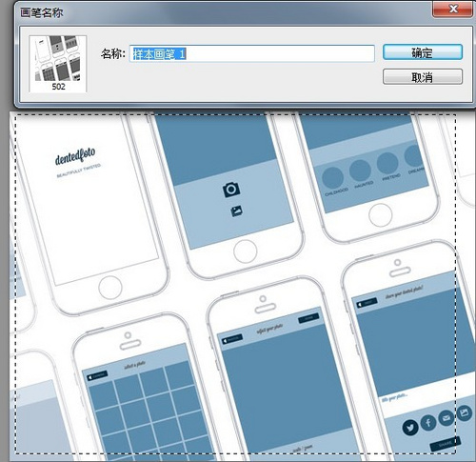The height and width of the screenshot is (462, 476).
Task: Click the dark SHARE button on the last phone
Action: [x=446, y=444]
